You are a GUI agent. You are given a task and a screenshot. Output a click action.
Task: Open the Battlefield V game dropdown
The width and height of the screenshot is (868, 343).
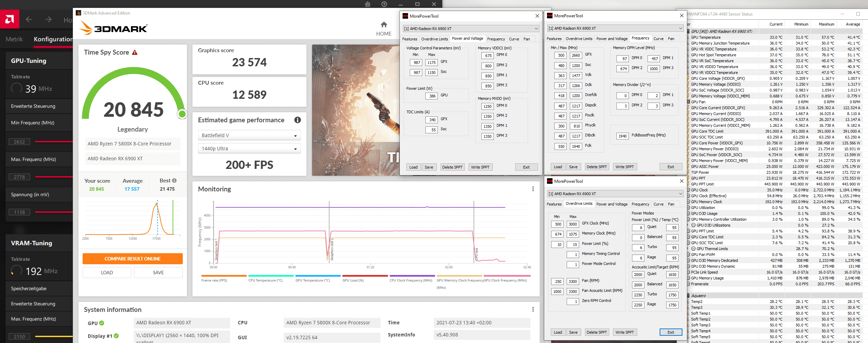point(249,135)
